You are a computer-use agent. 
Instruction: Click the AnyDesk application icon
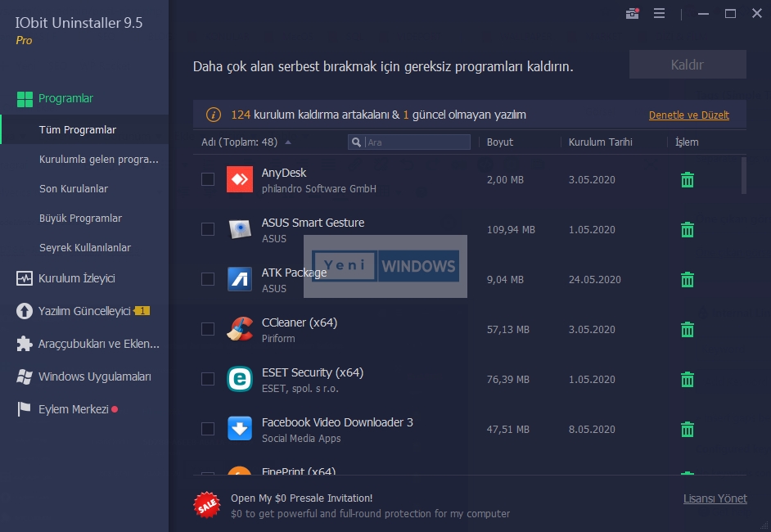(240, 179)
